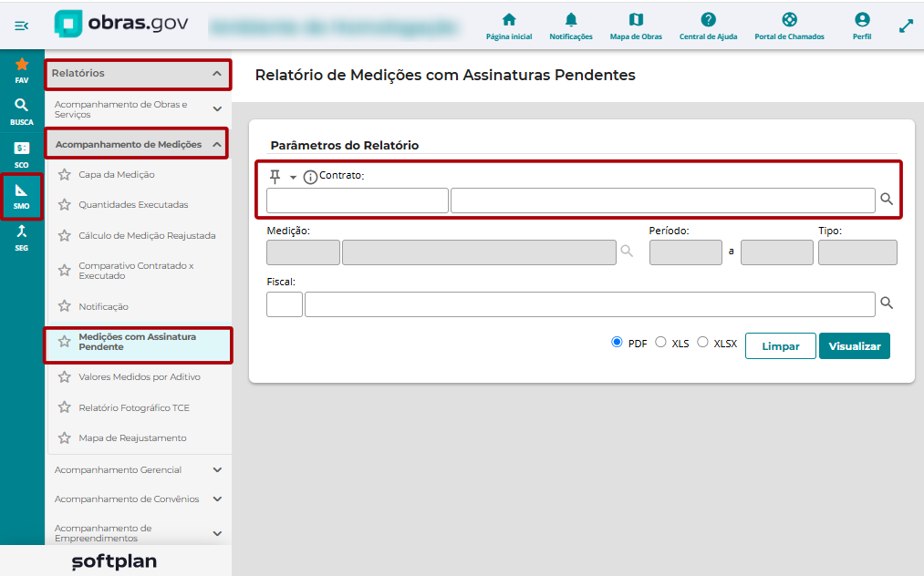The image size is (924, 576).
Task: Click the Tipo field
Action: point(857,252)
